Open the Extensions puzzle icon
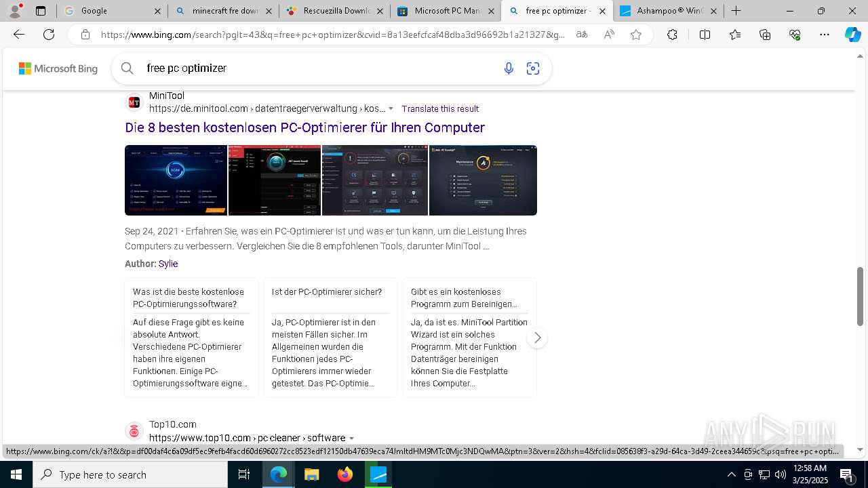This screenshot has width=868, height=488. [672, 35]
